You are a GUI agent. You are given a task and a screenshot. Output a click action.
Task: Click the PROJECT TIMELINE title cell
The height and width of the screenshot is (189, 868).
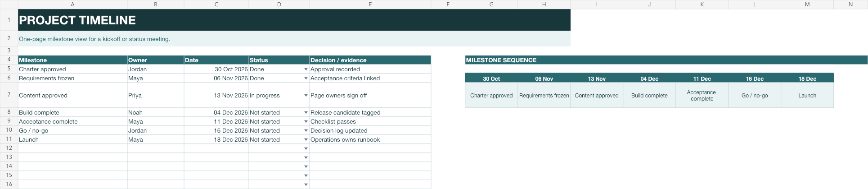coord(294,20)
